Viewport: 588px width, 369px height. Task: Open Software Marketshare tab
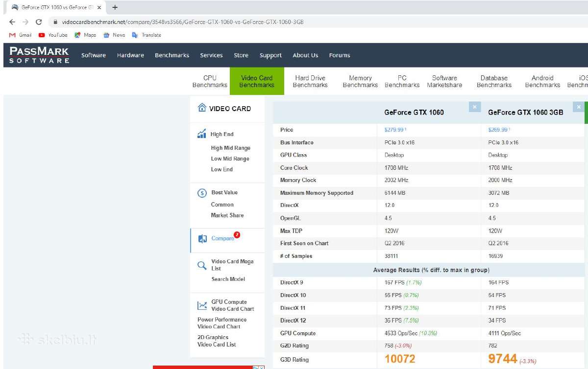click(x=444, y=81)
